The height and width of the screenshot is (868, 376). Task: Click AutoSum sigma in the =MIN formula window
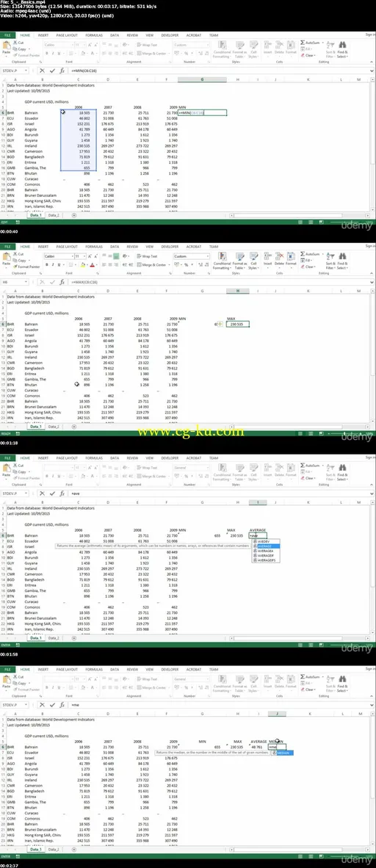pos(303,42)
